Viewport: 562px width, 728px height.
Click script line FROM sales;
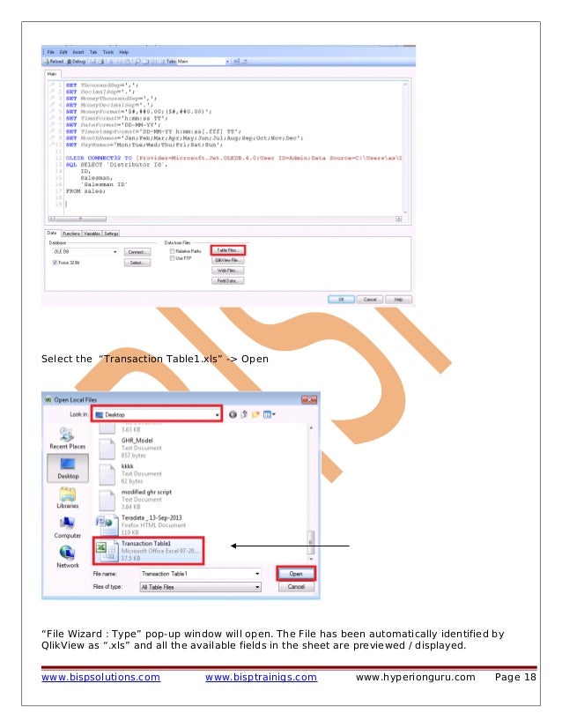pos(85,191)
